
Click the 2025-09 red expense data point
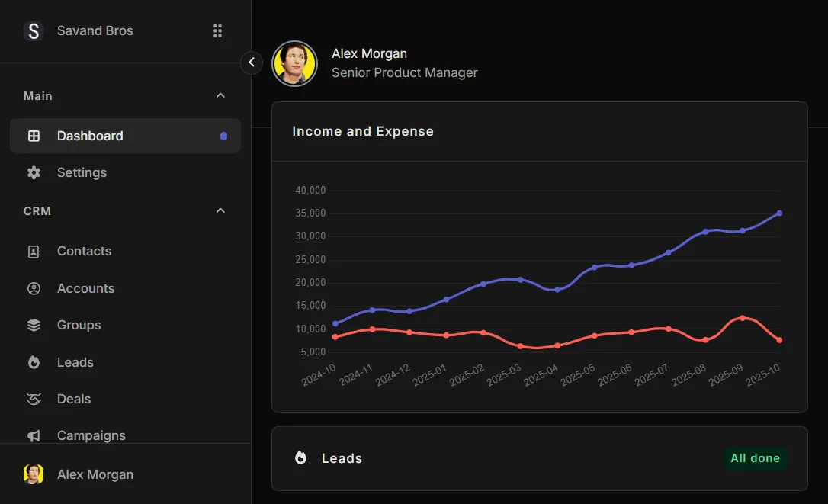pyautogui.click(x=742, y=318)
